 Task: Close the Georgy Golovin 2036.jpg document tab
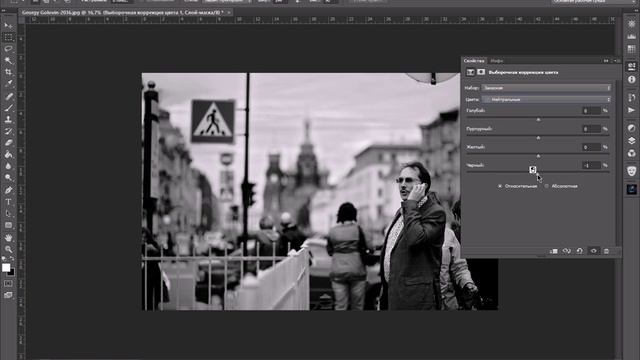[229, 13]
